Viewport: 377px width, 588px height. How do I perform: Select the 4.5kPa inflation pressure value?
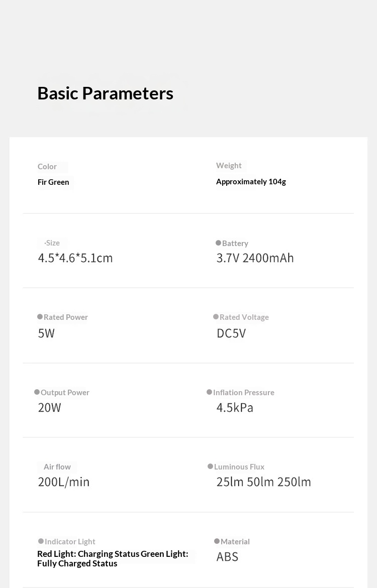235,408
